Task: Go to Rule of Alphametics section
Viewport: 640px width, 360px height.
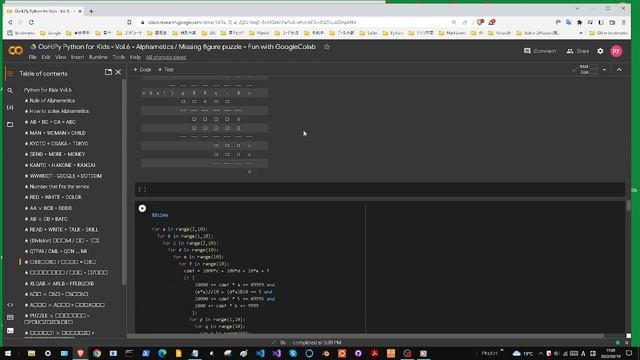Action: pos(50,100)
